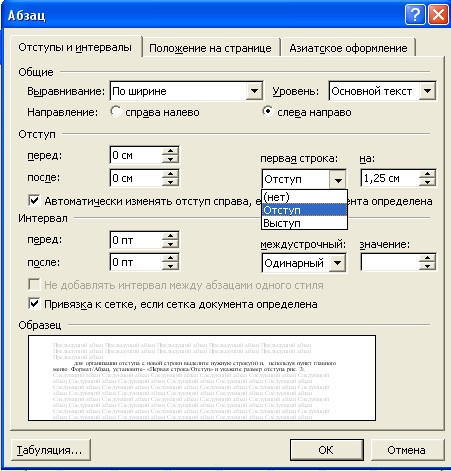The width and height of the screenshot is (451, 471).
Task: Click the Отмена button
Action: pos(407,450)
